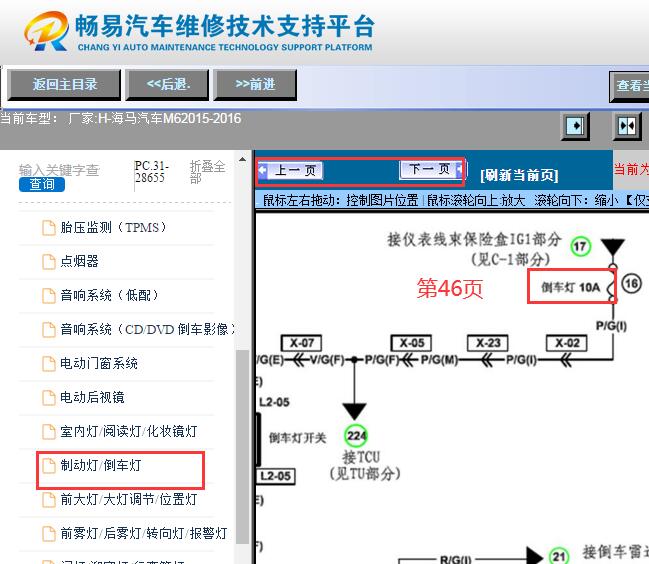Screen dimensions: 649x564
Task: Click the single-arrow panel icon
Action: 575,126
